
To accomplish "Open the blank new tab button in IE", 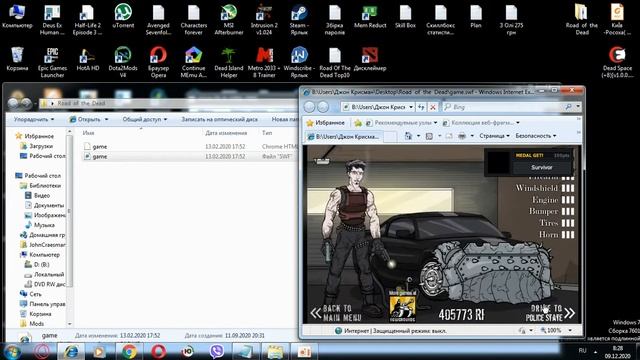I will pyautogui.click(x=390, y=137).
